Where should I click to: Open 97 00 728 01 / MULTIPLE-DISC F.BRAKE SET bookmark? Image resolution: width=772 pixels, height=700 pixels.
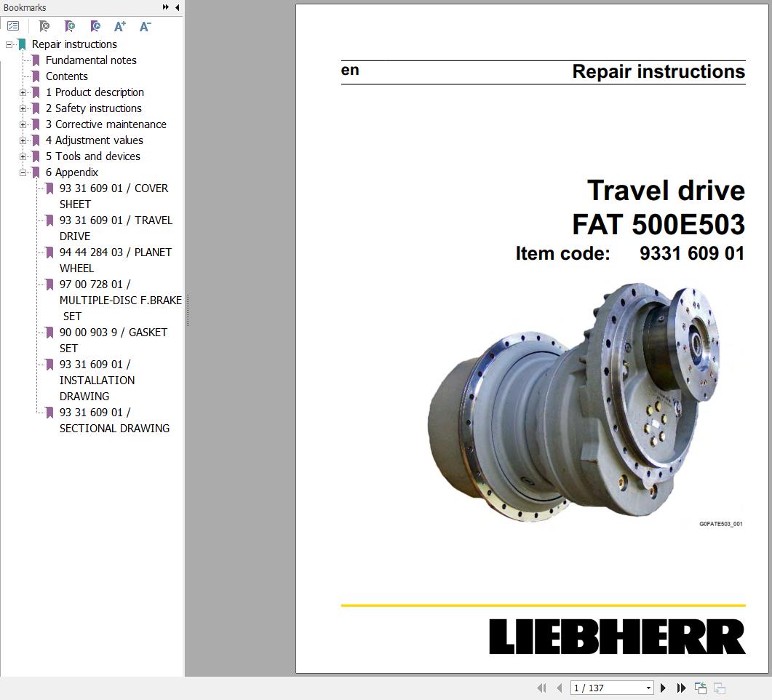(121, 300)
